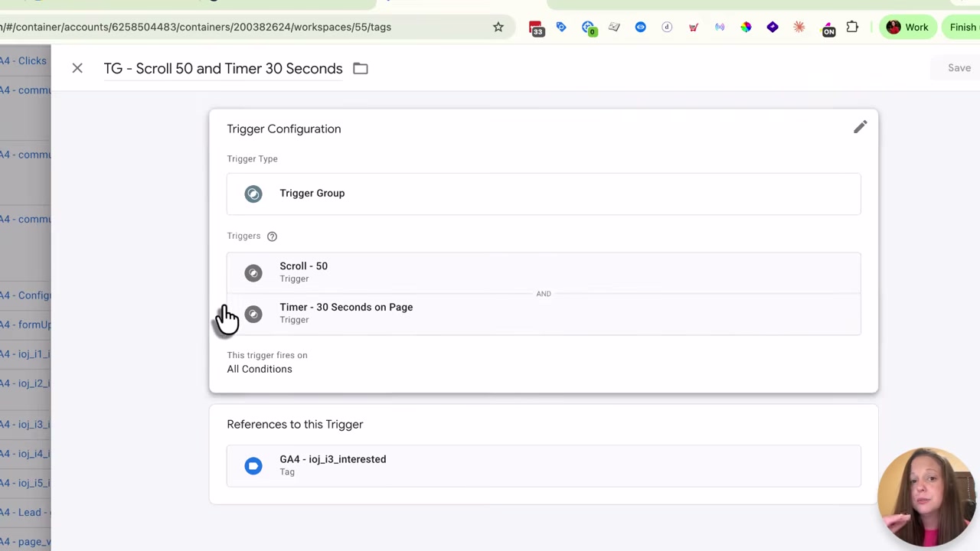Bookmark this page with the star icon
Image resolution: width=980 pixels, height=551 pixels.
(498, 27)
